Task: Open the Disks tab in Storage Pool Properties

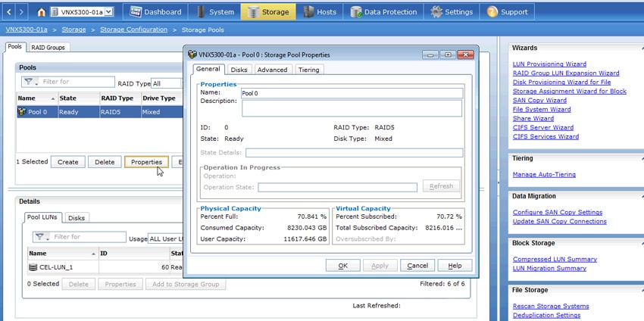Action: tap(239, 70)
